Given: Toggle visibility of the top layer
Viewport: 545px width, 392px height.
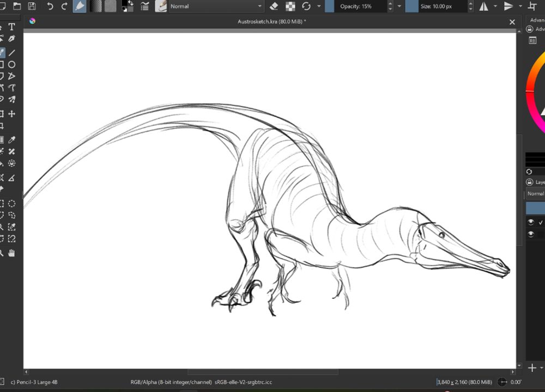Looking at the screenshot, I should click(x=530, y=222).
